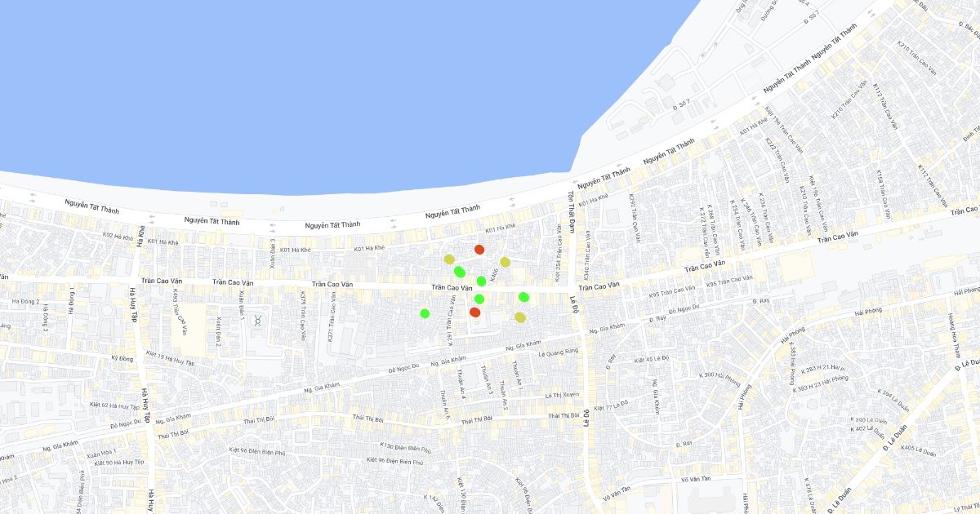Select the northwest yellow marker in the cluster

point(449,259)
